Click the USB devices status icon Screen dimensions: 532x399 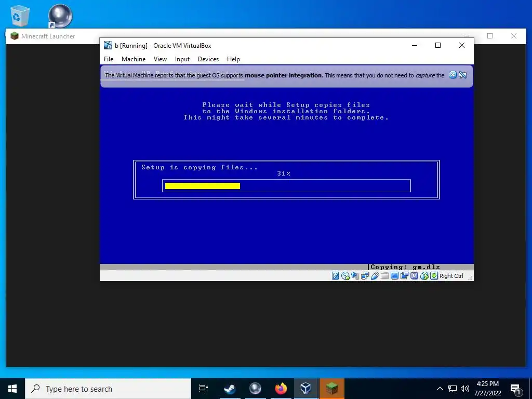pos(375,276)
